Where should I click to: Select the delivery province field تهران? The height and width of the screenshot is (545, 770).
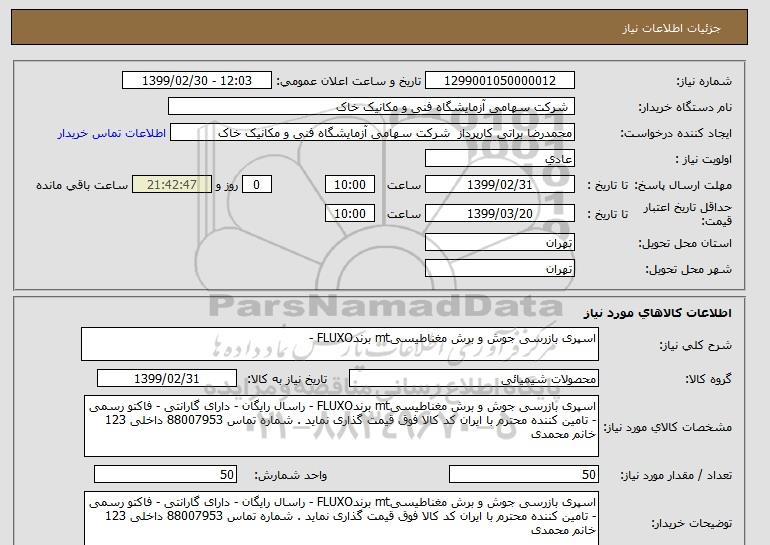click(500, 243)
